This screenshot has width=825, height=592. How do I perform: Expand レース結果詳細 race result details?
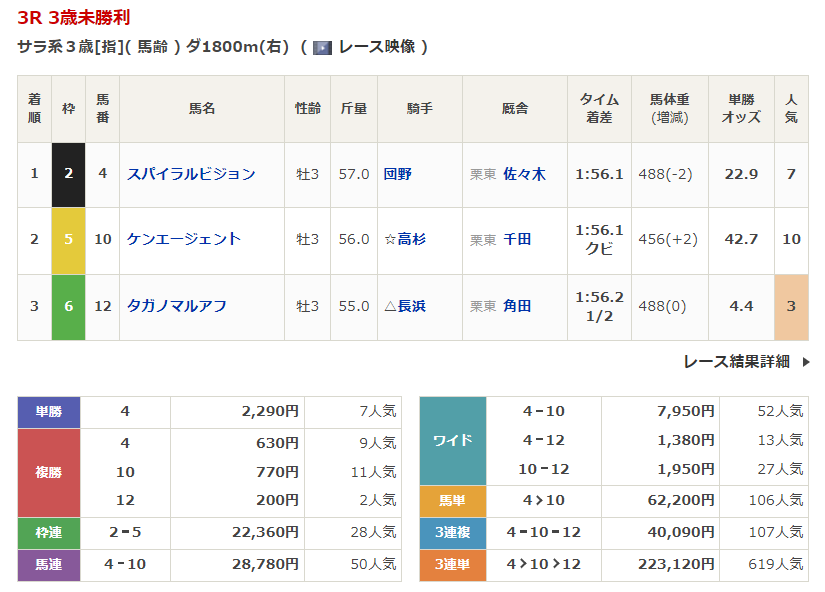click(x=736, y=362)
